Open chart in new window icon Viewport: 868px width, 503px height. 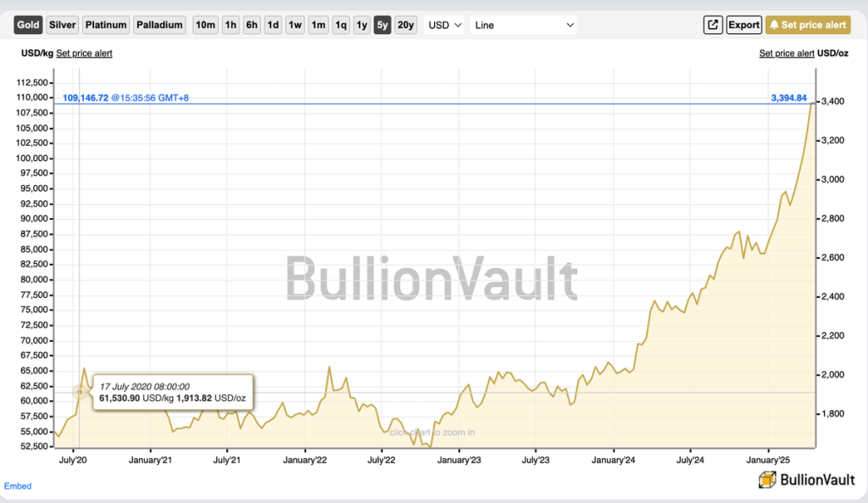713,25
